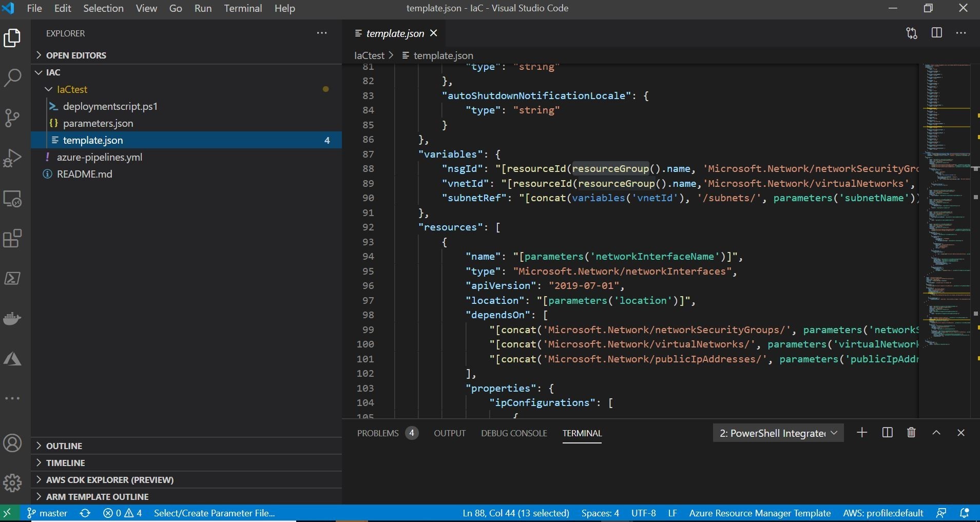Open the Search view in activity bar
Image resolution: width=980 pixels, height=522 pixels.
click(x=12, y=78)
